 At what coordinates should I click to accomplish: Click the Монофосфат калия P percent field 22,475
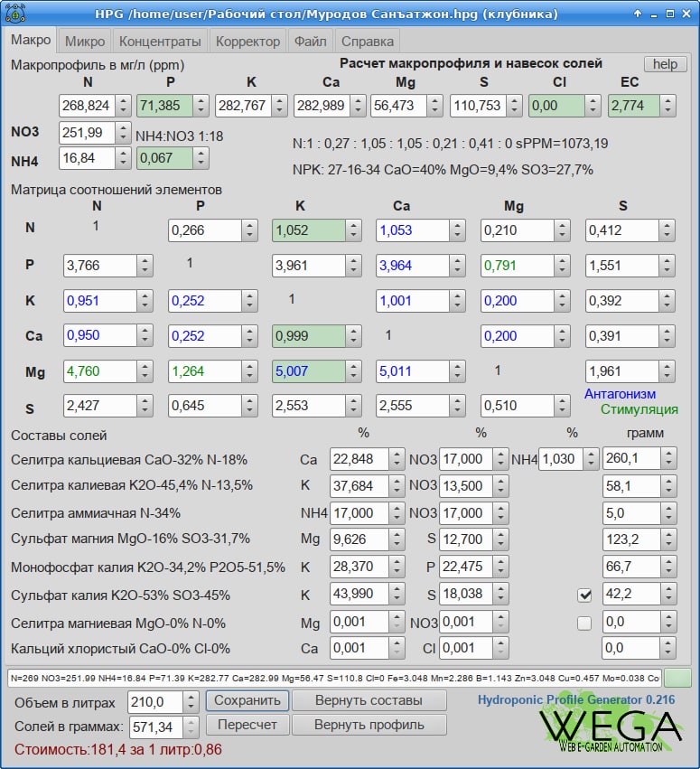tap(466, 567)
